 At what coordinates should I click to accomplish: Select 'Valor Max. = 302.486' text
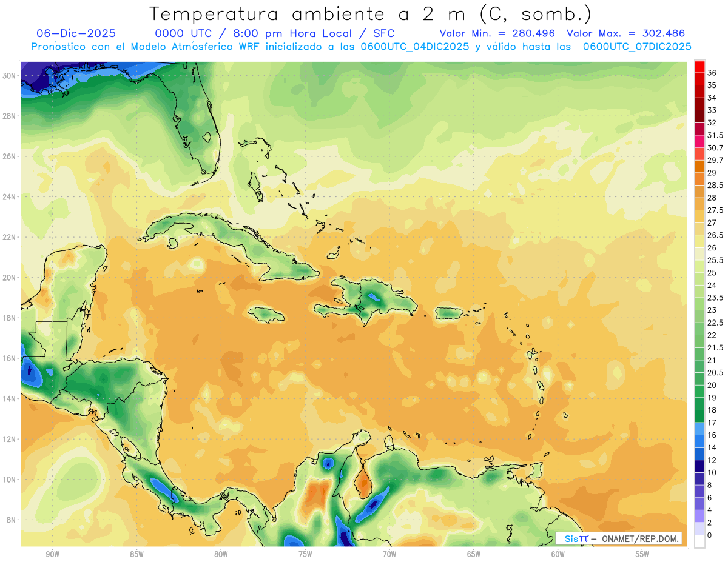tap(625, 33)
